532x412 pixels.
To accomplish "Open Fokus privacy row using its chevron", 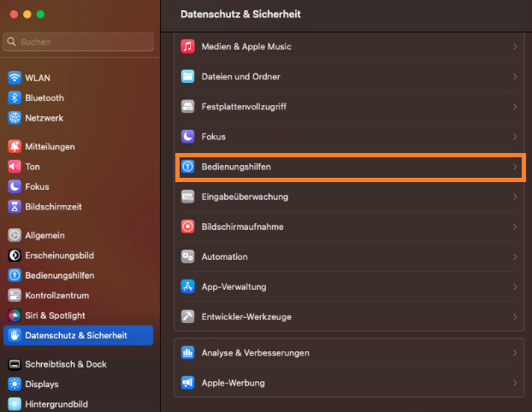I will tap(515, 137).
